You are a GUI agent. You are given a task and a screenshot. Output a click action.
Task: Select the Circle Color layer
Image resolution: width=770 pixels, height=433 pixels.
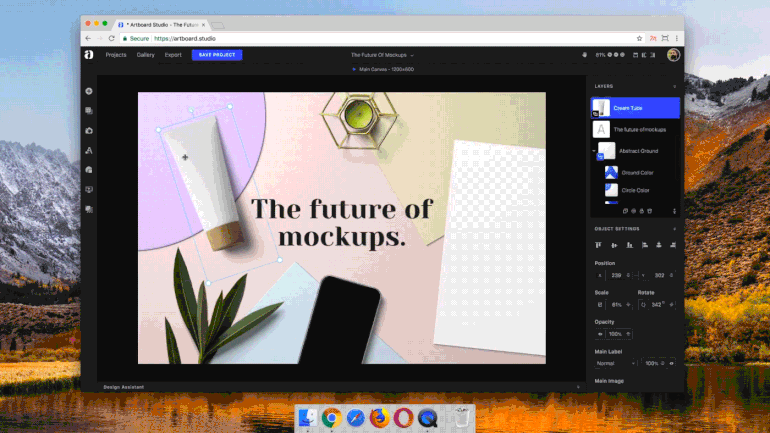[x=641, y=190]
